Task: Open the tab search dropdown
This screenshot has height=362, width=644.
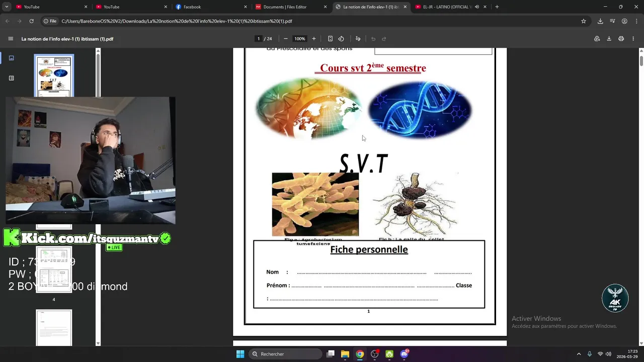Action: (x=7, y=7)
